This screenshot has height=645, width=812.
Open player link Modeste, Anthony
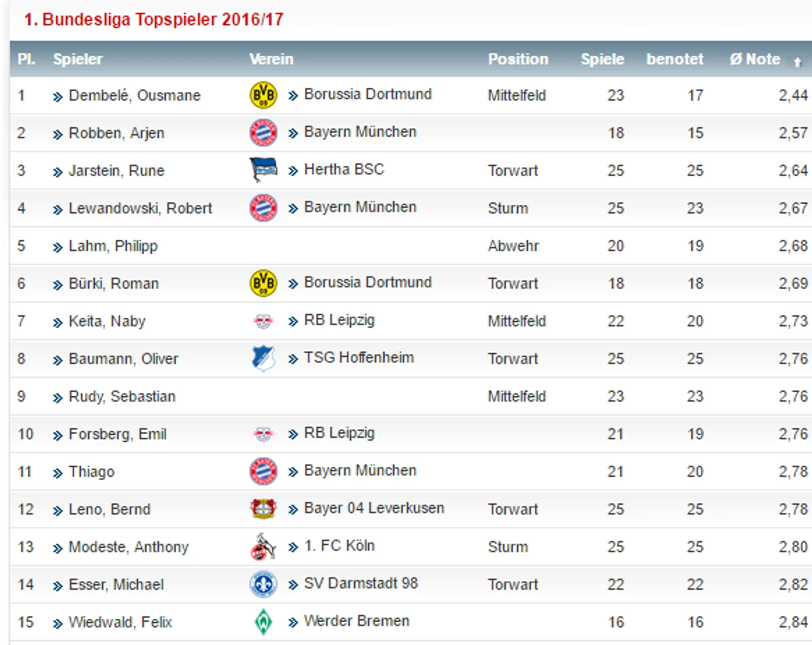click(x=128, y=547)
